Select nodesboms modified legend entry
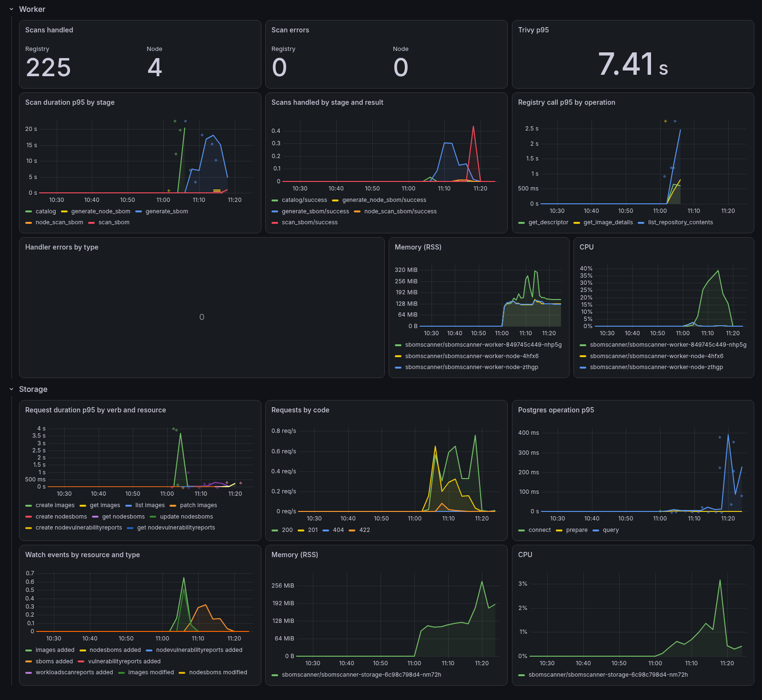 coord(218,672)
